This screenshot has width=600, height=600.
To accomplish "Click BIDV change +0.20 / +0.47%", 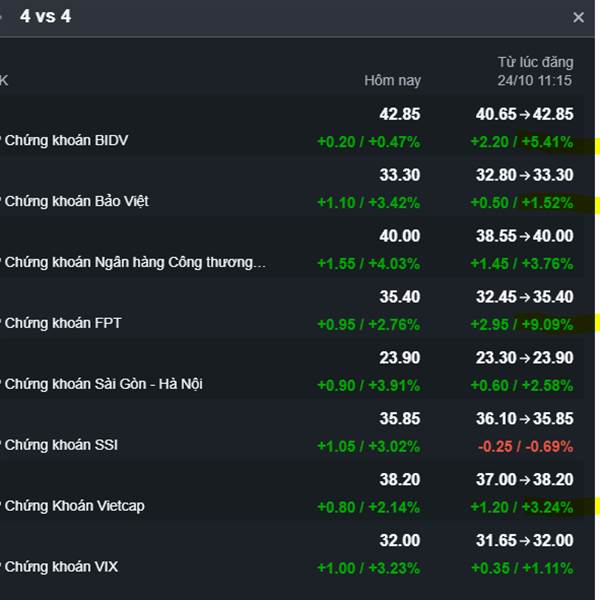I will click(369, 142).
